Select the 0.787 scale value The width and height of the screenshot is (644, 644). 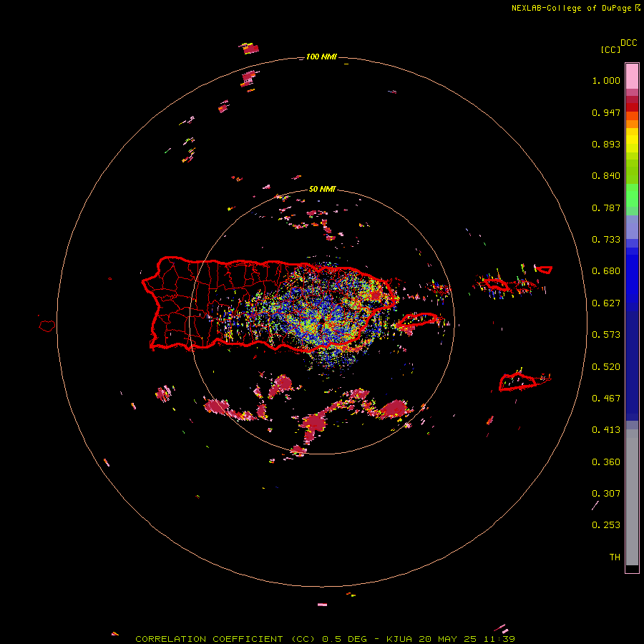(x=606, y=208)
